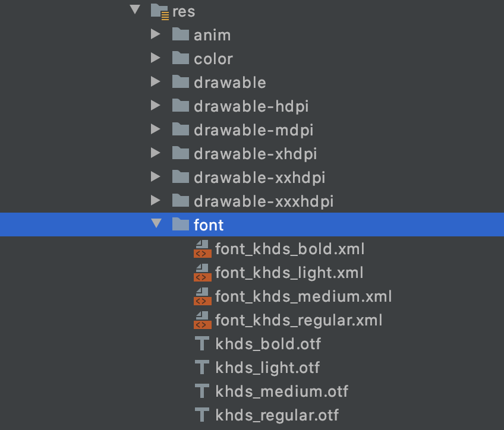This screenshot has height=430, width=504.
Task: Select the drawable-xhdpi folder label
Action: click(256, 154)
